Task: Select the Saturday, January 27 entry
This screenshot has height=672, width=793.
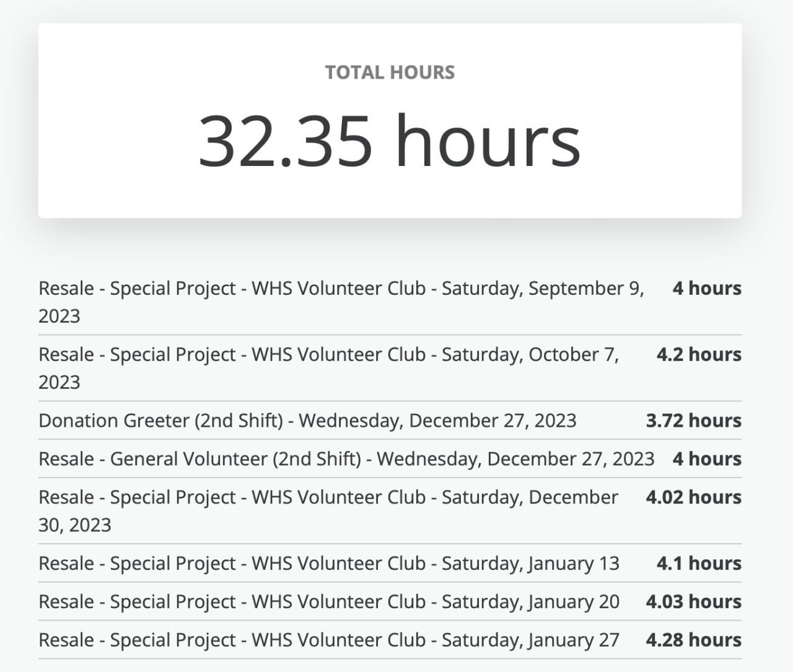Action: coord(328,640)
